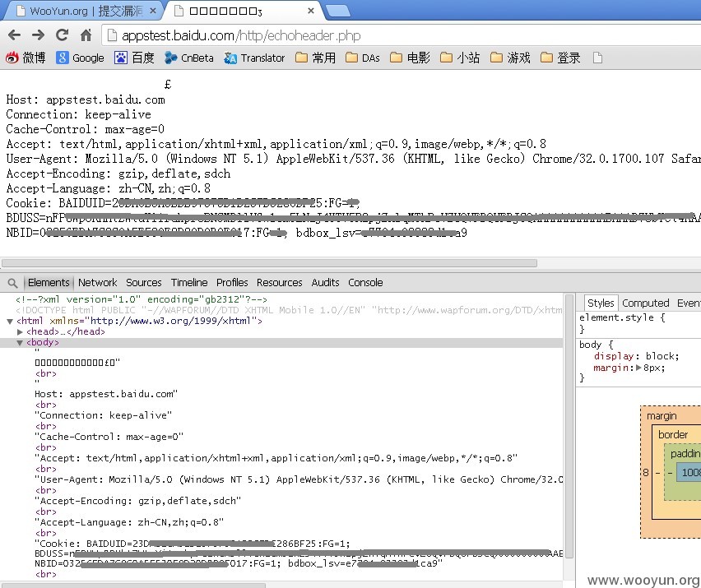Click the page icon inside the address bar
The width and height of the screenshot is (701, 588).
click(x=112, y=35)
